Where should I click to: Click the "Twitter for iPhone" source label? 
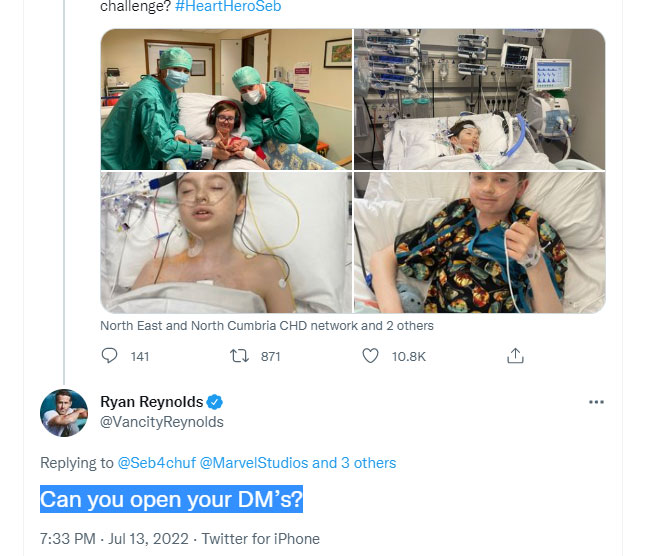click(x=260, y=538)
